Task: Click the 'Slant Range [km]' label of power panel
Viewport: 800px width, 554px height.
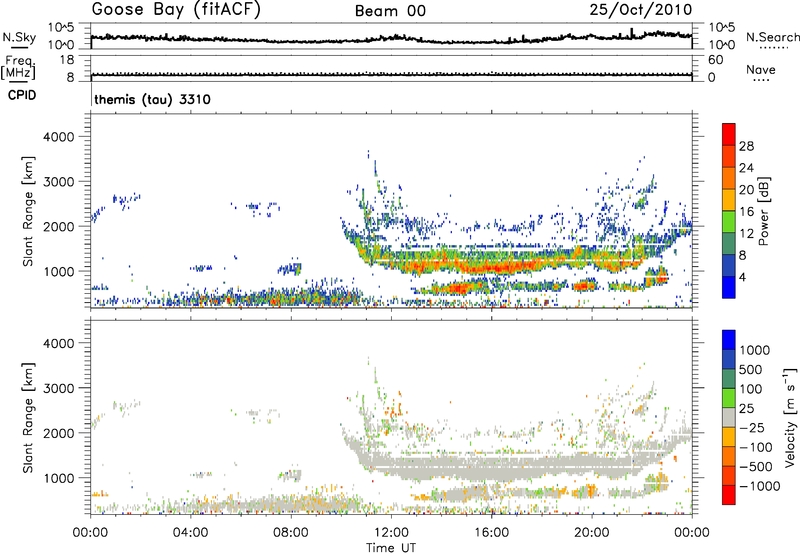Action: (28, 211)
